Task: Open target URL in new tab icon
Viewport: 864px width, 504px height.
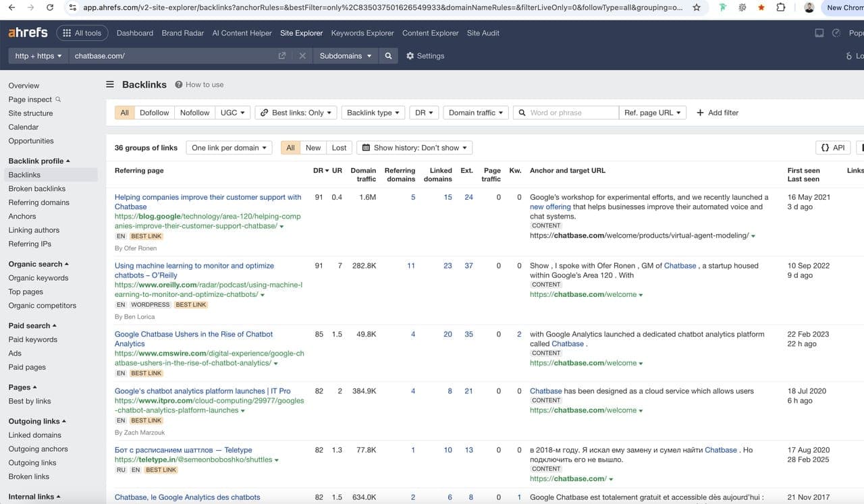Action: pyautogui.click(x=282, y=56)
